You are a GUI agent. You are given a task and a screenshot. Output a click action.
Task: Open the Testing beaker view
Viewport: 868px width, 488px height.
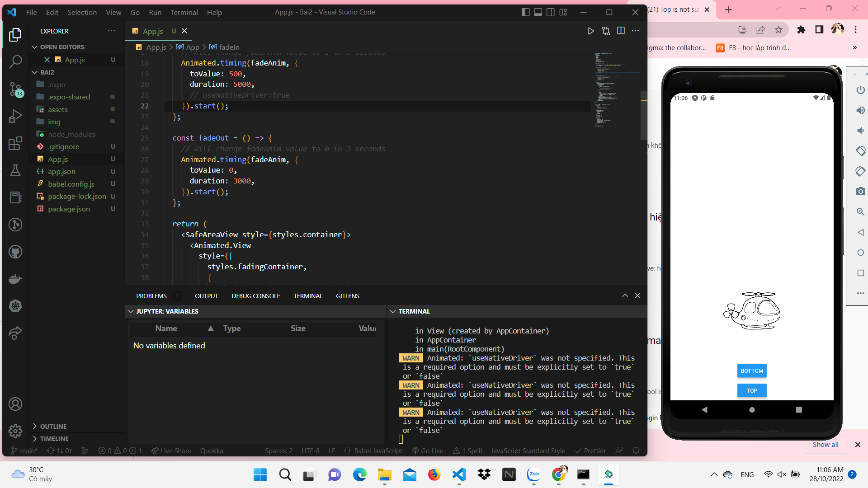pyautogui.click(x=15, y=170)
